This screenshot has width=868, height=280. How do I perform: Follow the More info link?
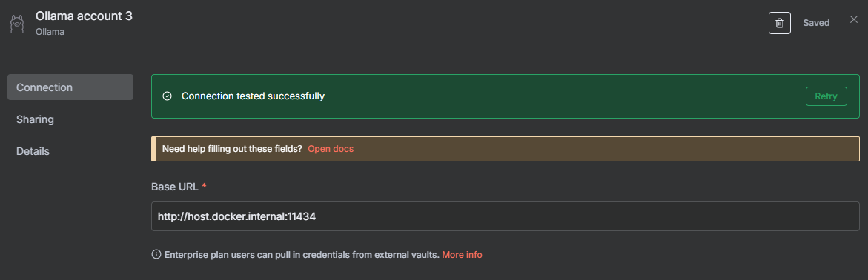[462, 255]
